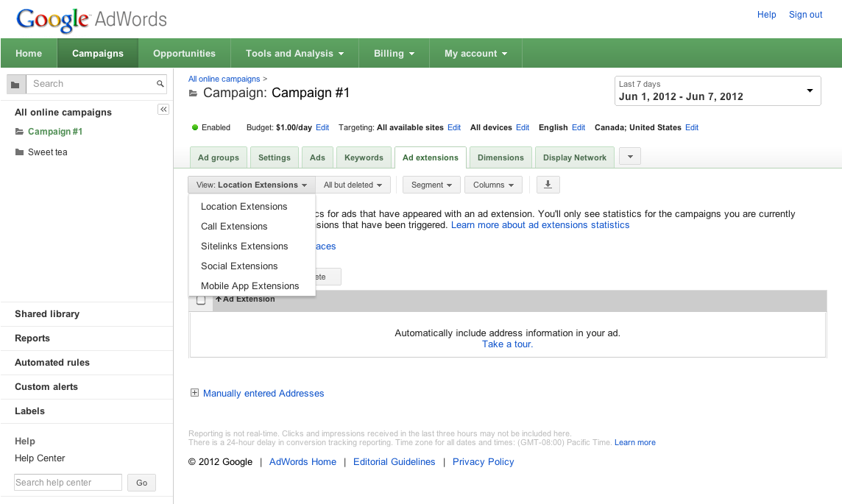Go to the Campaigns navigation tab

coord(98,53)
